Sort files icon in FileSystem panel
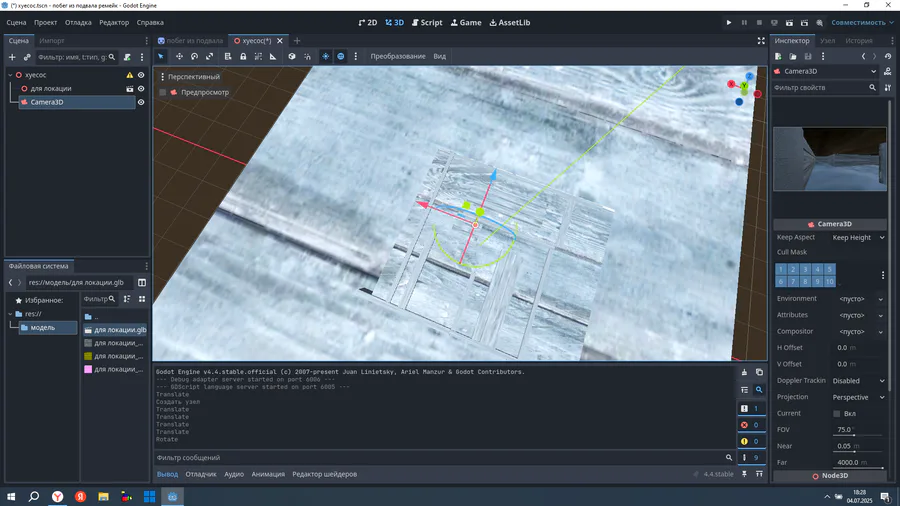Image resolution: width=900 pixels, height=506 pixels. coord(127,299)
